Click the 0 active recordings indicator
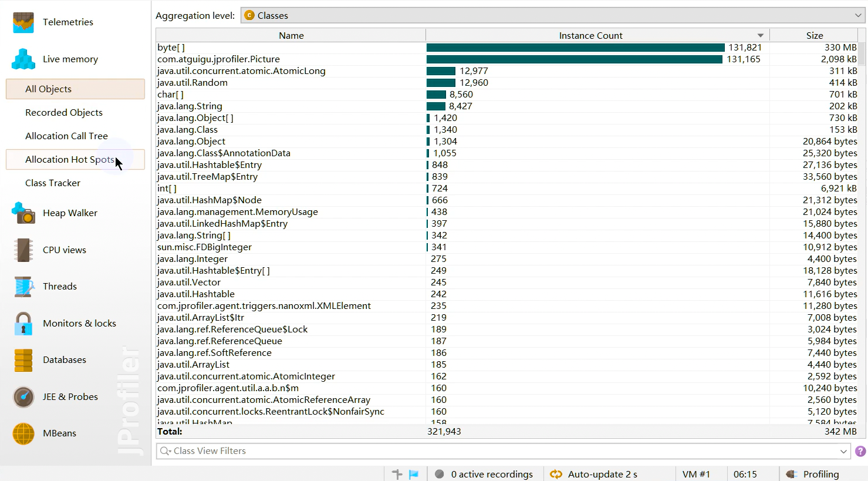Image resolution: width=868 pixels, height=481 pixels. [484, 474]
